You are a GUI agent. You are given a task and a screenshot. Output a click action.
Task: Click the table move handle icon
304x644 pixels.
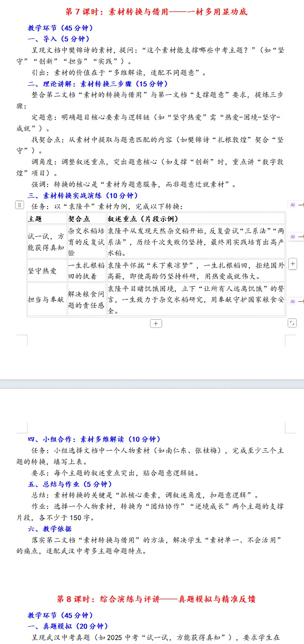point(19,205)
